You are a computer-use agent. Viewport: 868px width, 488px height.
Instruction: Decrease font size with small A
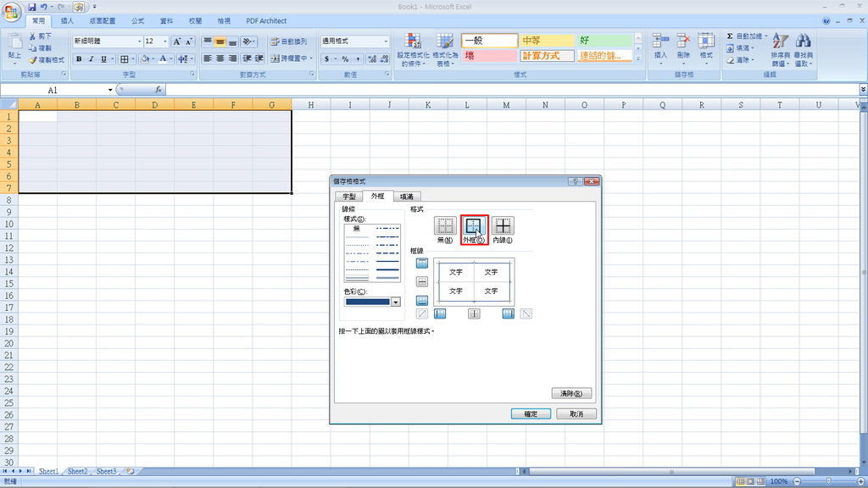[x=189, y=42]
